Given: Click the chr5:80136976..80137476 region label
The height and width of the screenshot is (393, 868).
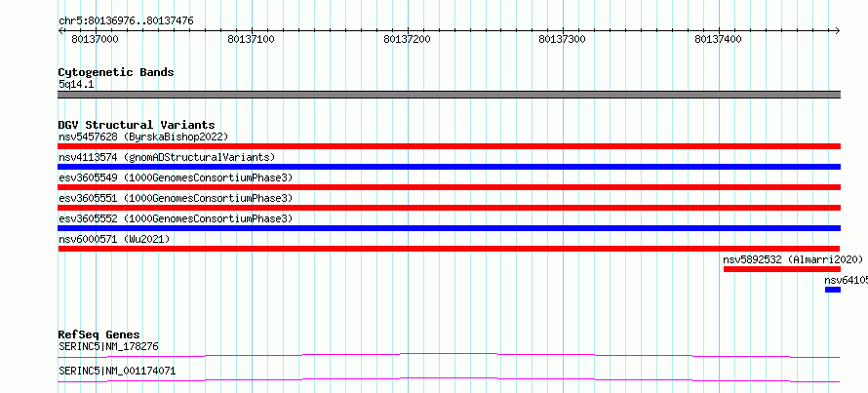Looking at the screenshot, I should (x=126, y=21).
